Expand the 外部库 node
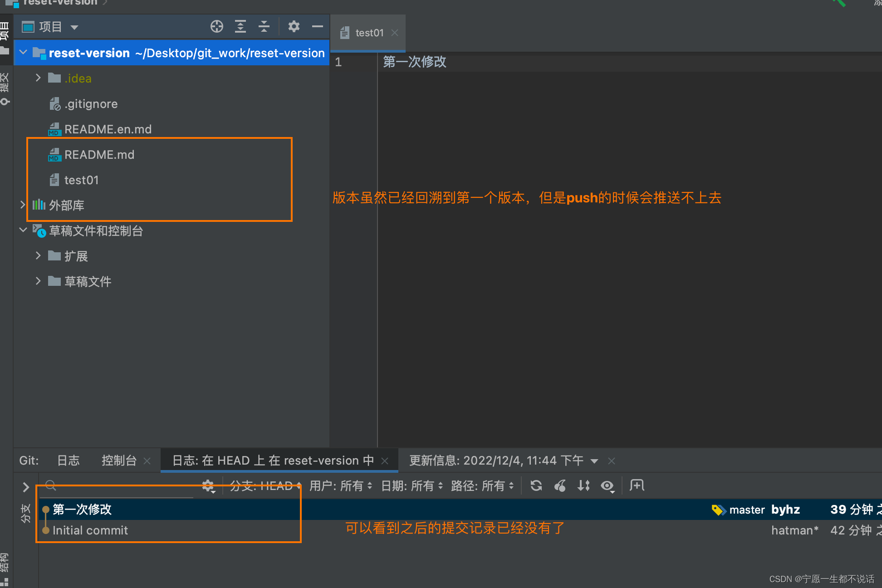 (23, 205)
